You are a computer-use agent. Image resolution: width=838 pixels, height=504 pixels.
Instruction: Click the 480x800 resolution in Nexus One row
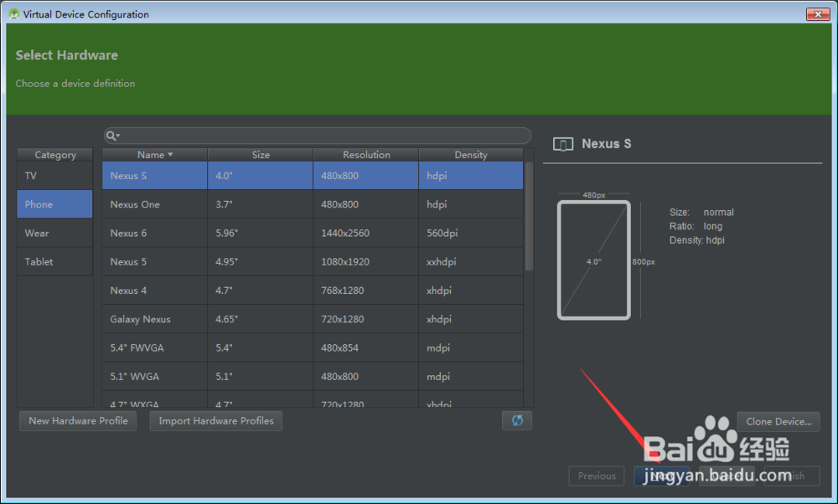pyautogui.click(x=366, y=204)
